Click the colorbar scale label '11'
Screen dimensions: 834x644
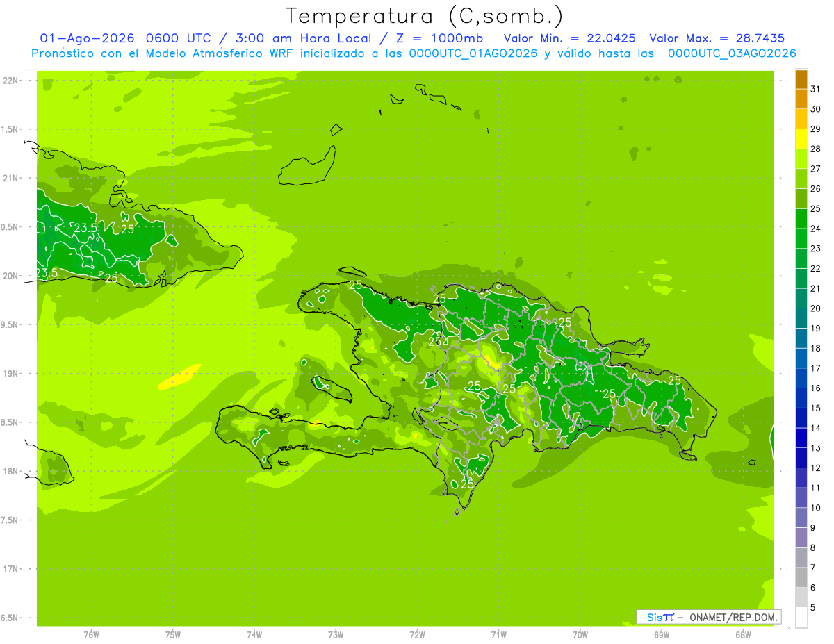pyautogui.click(x=816, y=488)
